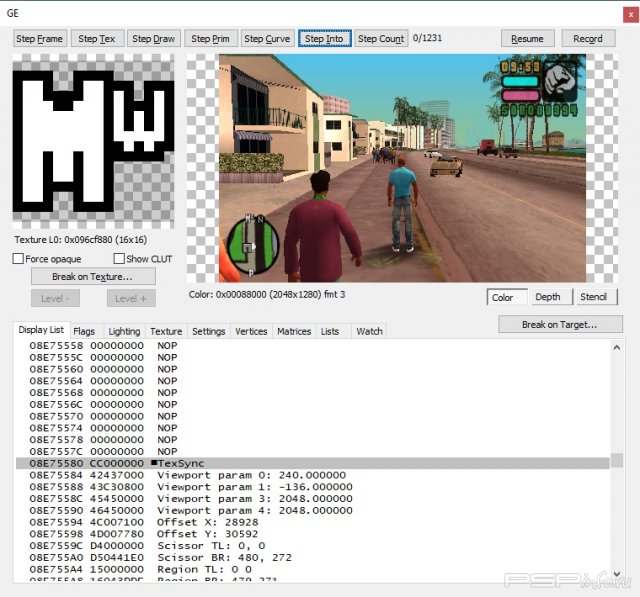The width and height of the screenshot is (640, 597).
Task: Switch to the Flags tab
Action: coord(84,331)
